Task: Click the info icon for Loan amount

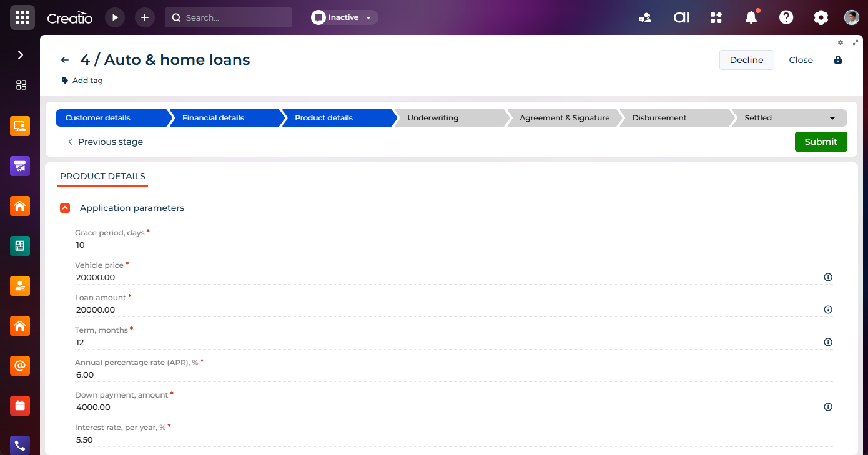Action: [828, 310]
